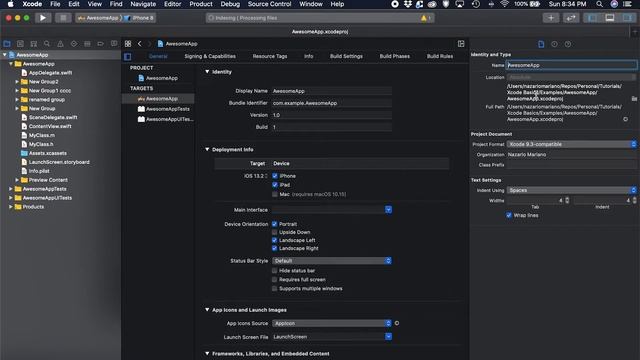This screenshot has height=360, width=640.
Task: Choose a new location via folder icon
Action: pyautogui.click(x=634, y=98)
